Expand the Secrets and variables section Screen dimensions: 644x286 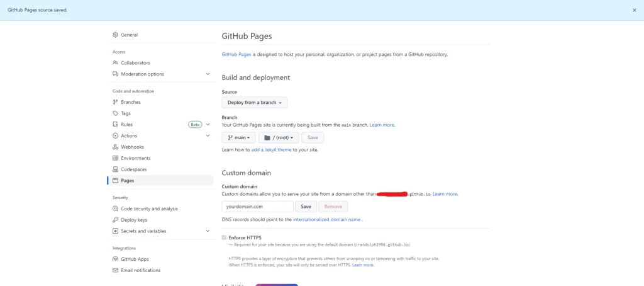coord(208,231)
